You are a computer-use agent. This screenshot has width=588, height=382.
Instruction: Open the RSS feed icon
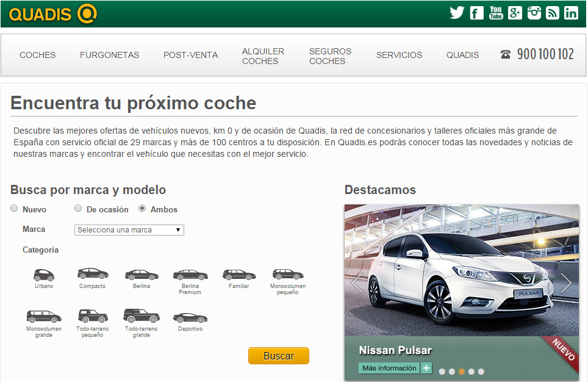click(x=553, y=13)
